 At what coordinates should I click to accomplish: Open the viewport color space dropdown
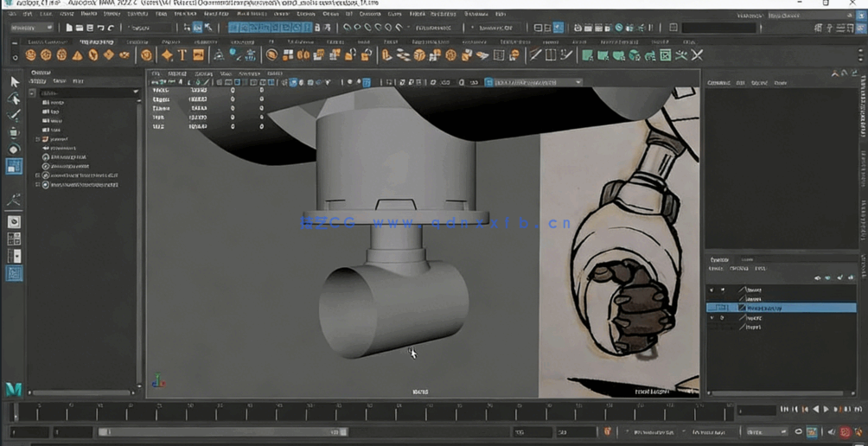click(534, 83)
